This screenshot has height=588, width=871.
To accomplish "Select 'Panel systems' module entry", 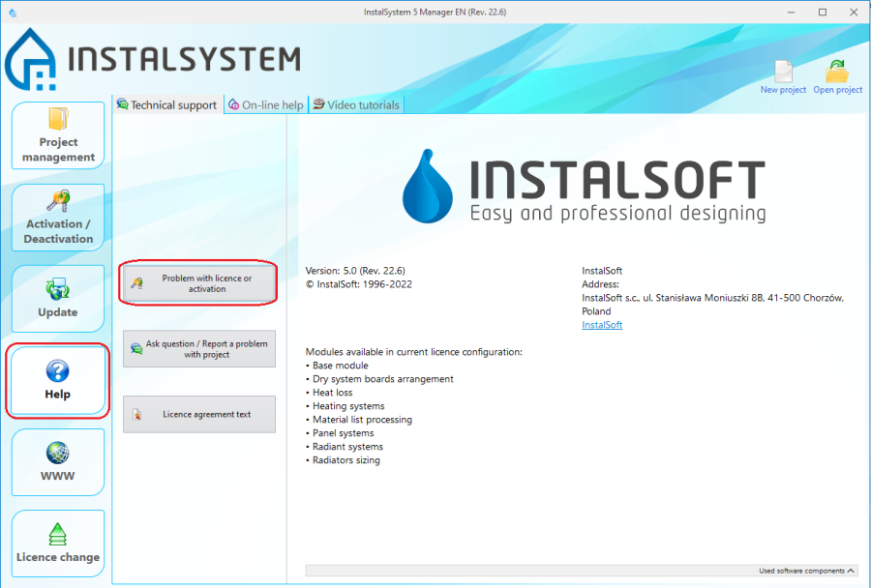I will tap(343, 433).
